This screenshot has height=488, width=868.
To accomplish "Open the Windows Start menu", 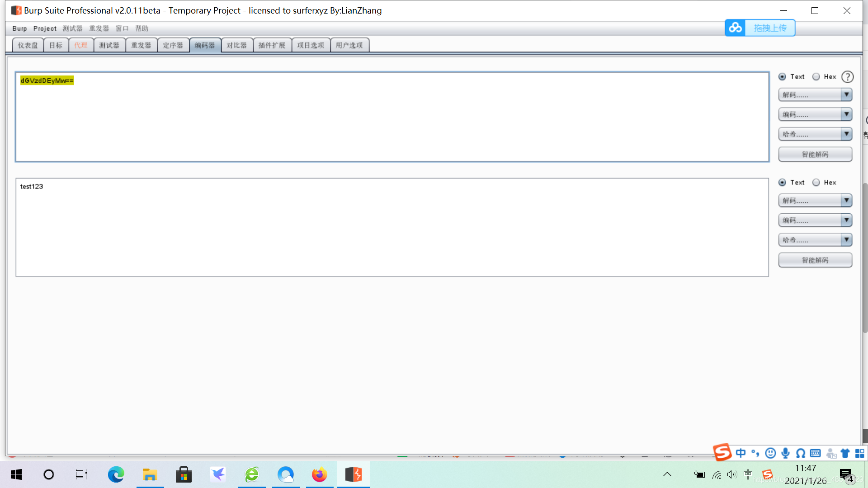I will pyautogui.click(x=16, y=474).
